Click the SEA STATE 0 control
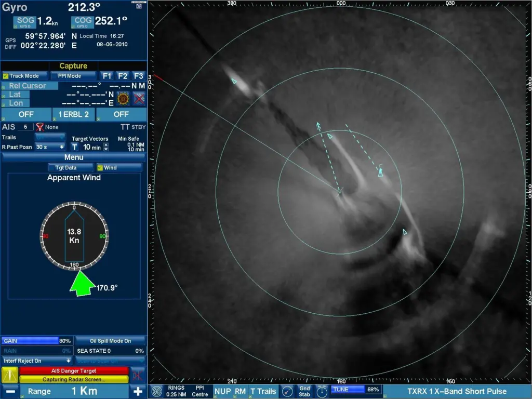The image size is (532, 399). point(111,351)
